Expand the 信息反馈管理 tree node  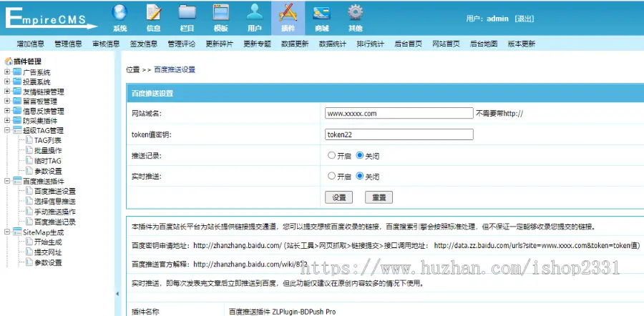point(7,111)
